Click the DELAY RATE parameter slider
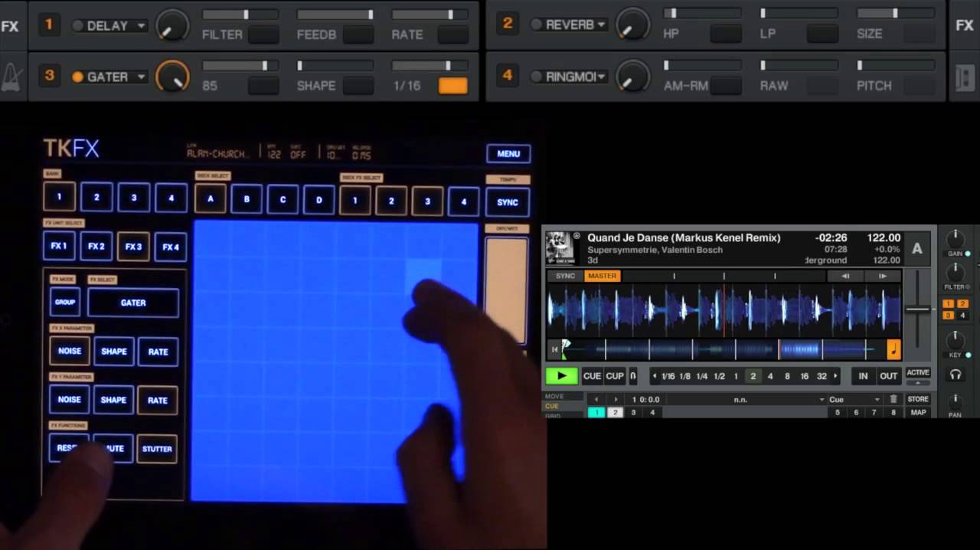This screenshot has width=980, height=550. [x=430, y=15]
